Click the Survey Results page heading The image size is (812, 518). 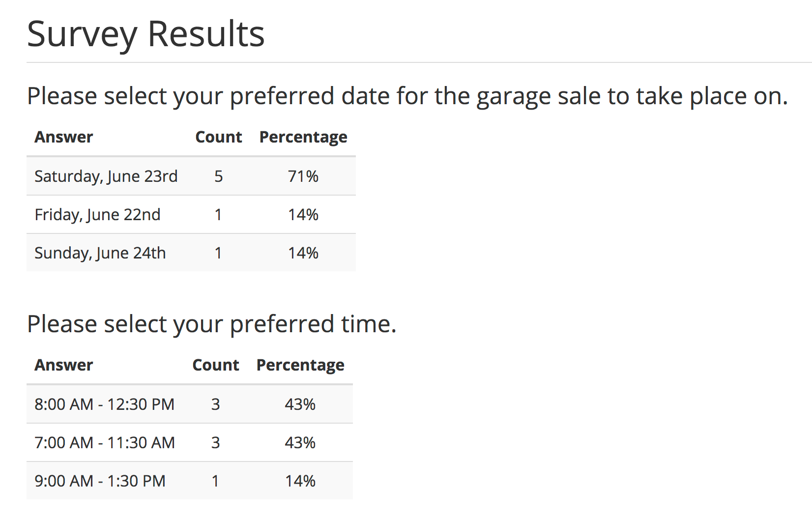pyautogui.click(x=145, y=34)
